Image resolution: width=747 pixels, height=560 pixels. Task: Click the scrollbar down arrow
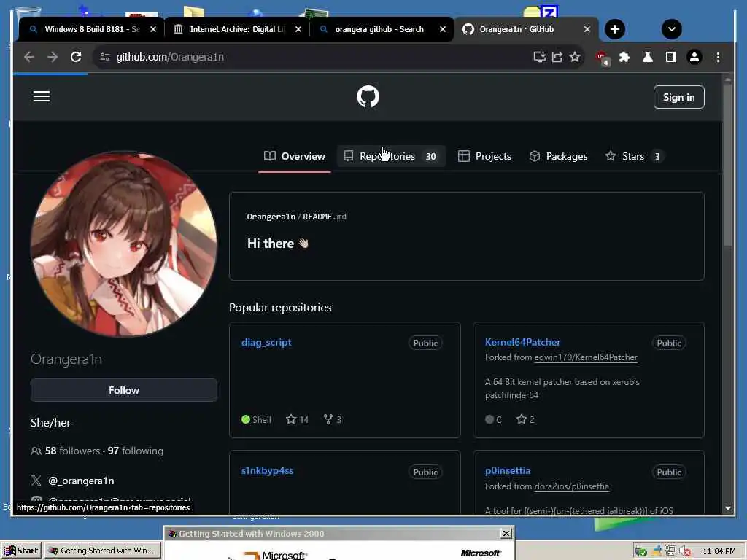(727, 508)
